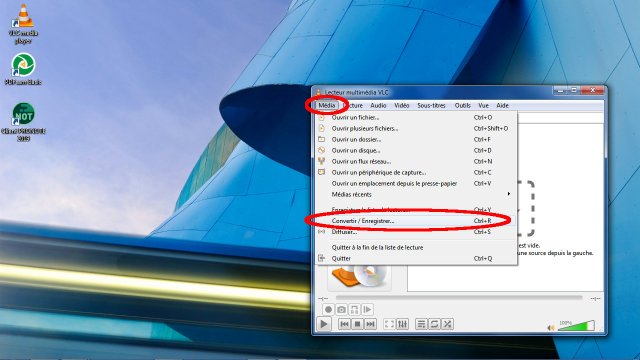Open the Sous-titres menu
This screenshot has height=360, width=640.
pos(431,105)
